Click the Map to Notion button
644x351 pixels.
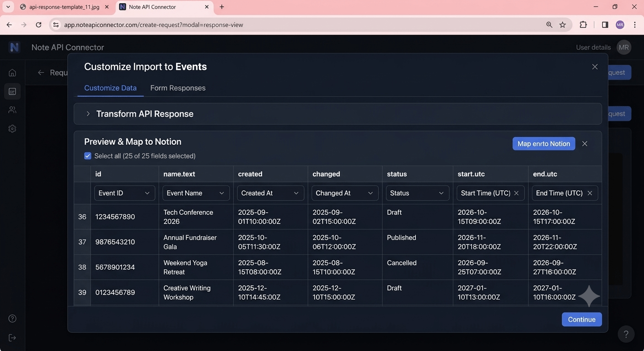point(544,144)
